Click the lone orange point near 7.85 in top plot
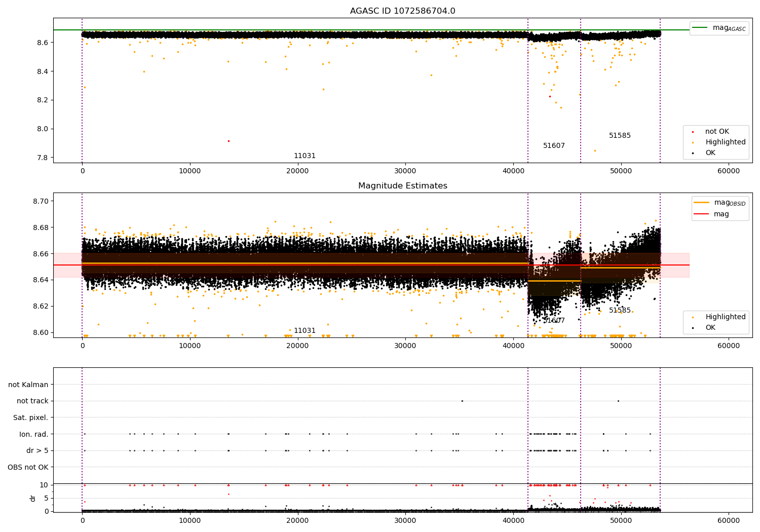Image resolution: width=760 pixels, height=532 pixels. pos(595,150)
